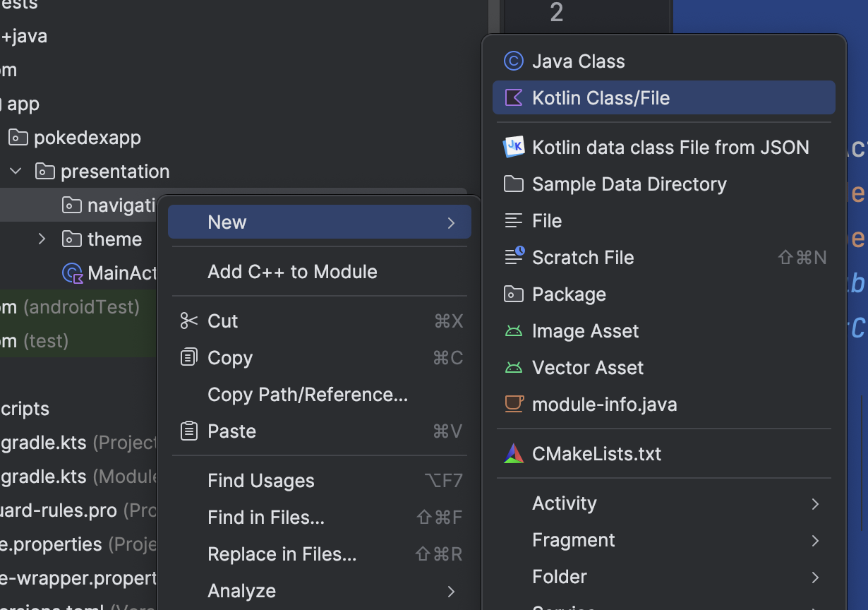This screenshot has height=610, width=868.
Task: Choose Find in Files option
Action: point(265,518)
